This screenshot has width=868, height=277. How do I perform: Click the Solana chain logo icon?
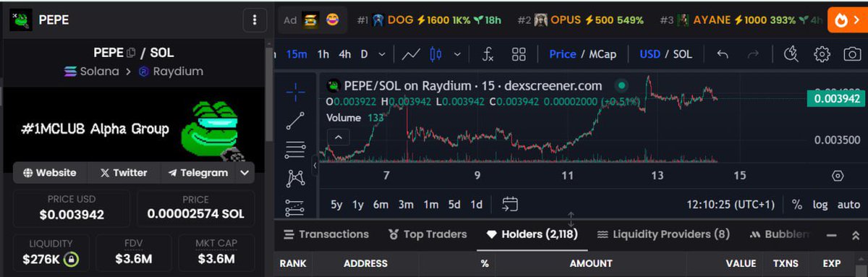click(70, 72)
